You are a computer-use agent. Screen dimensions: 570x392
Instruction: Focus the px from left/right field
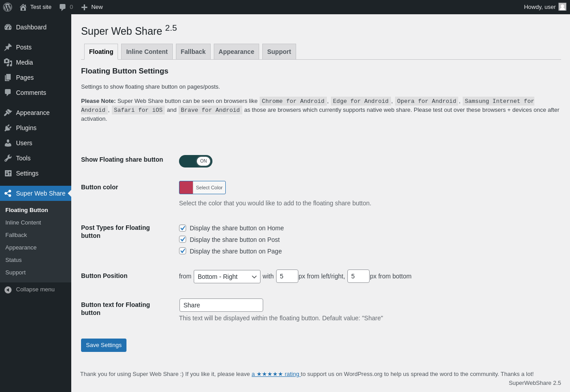(287, 276)
